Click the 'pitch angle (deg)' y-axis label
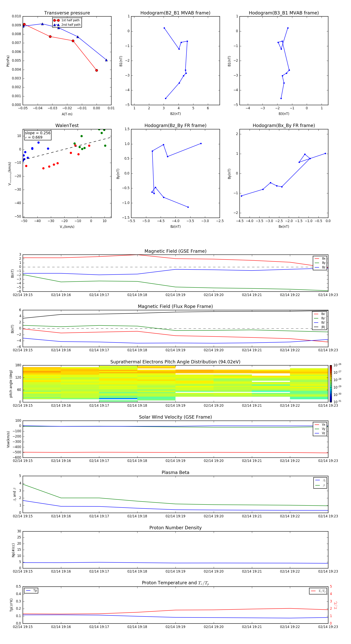 pyautogui.click(x=11, y=384)
